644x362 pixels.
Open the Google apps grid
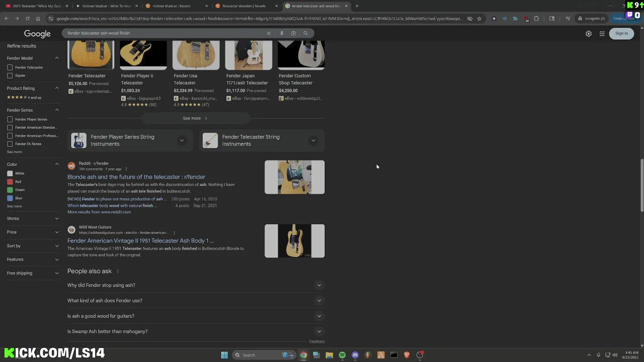coord(602,34)
